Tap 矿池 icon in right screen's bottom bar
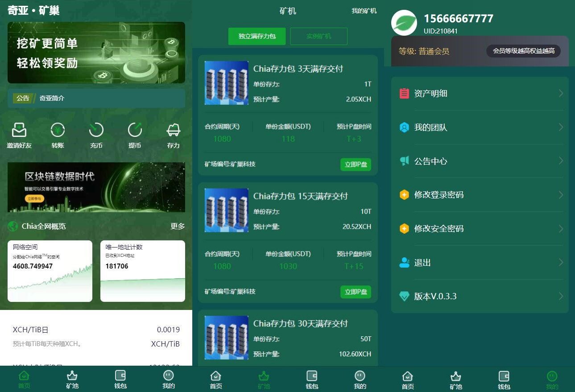Image resolution: width=575 pixels, height=392 pixels. point(456,376)
